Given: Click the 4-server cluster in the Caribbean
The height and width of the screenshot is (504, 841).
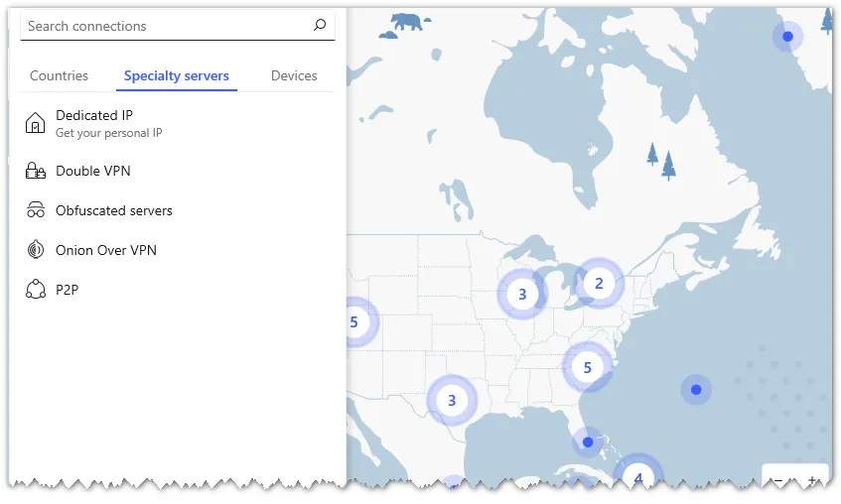Looking at the screenshot, I should click(637, 472).
